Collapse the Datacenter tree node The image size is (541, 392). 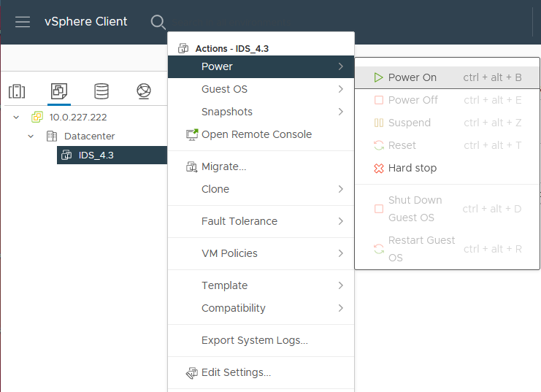click(31, 137)
